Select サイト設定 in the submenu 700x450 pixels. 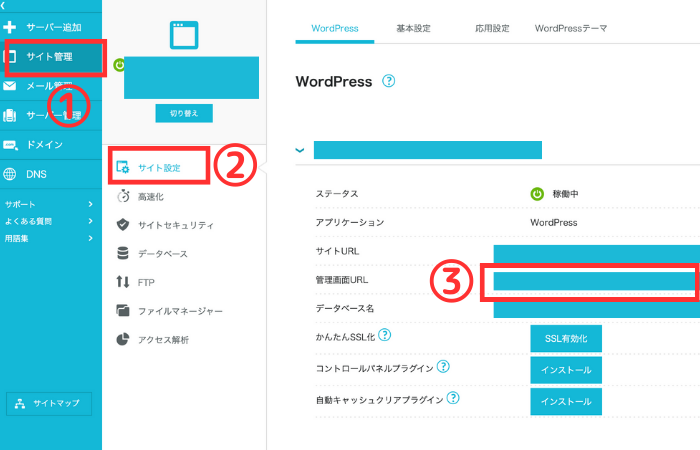159,167
